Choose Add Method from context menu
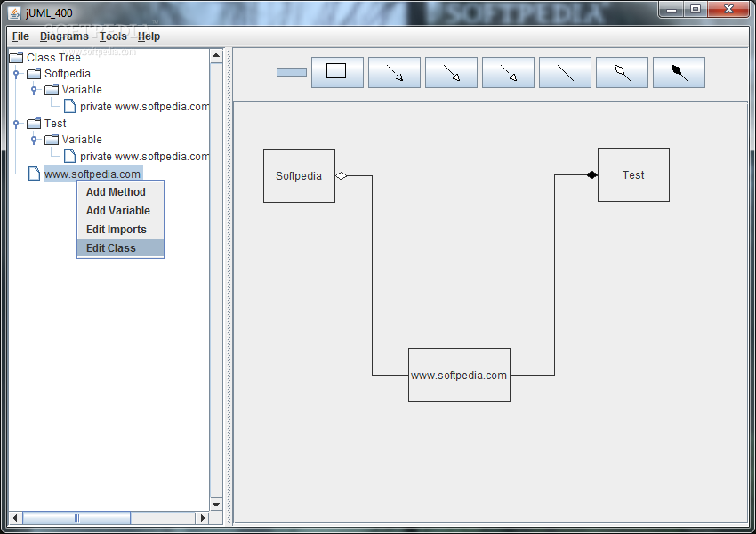The height and width of the screenshot is (534, 756). [x=121, y=192]
